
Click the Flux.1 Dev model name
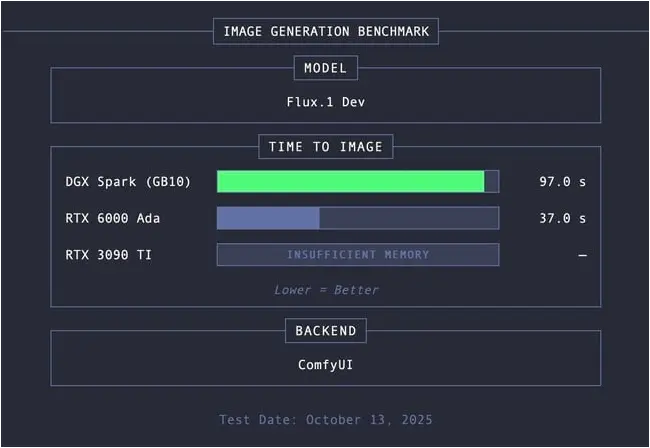click(x=325, y=101)
